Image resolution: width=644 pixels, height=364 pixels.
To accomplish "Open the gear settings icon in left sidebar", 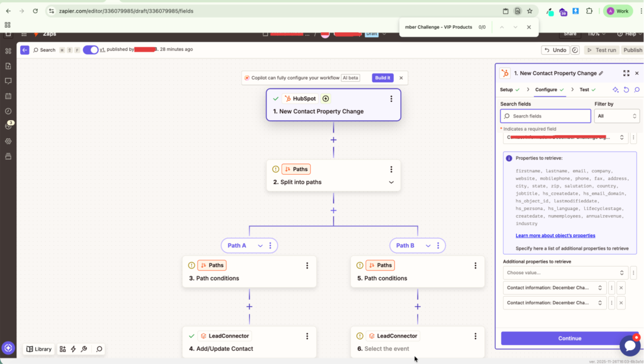I will pyautogui.click(x=8, y=141).
